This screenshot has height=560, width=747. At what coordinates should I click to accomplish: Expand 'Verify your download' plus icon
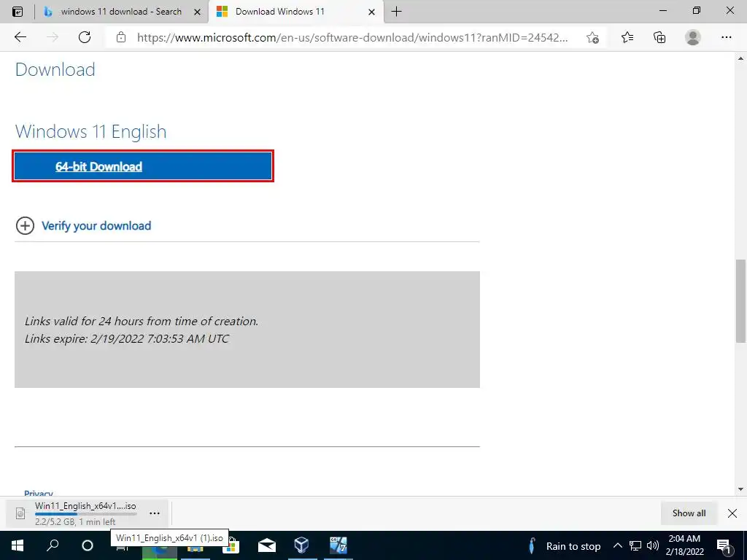(26, 226)
